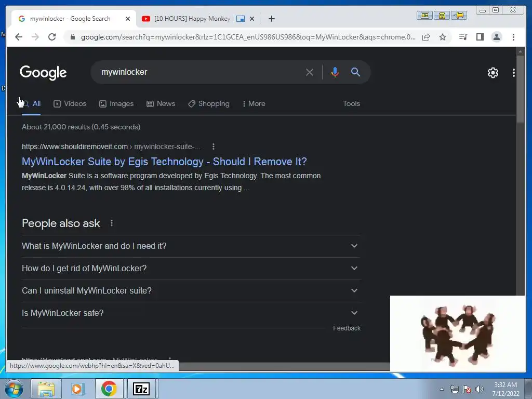Screen dimensions: 532x399
Task: Open Google apps dots menu
Action: [x=514, y=73]
